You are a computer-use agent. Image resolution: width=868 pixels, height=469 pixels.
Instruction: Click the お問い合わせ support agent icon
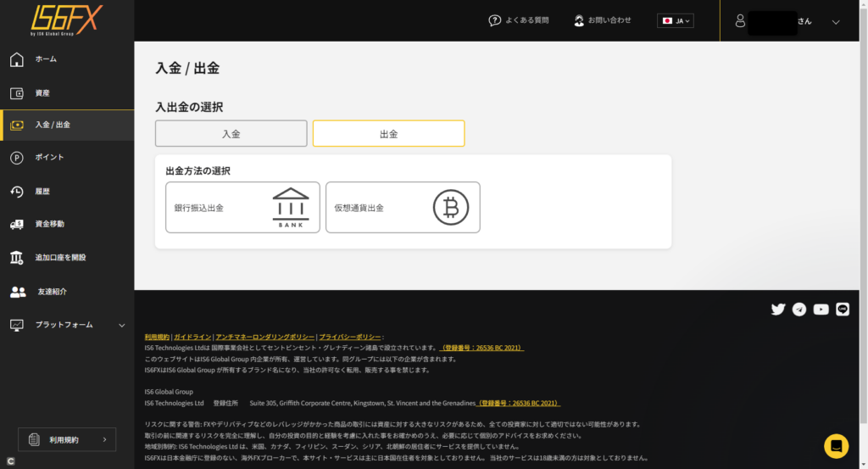[x=579, y=20]
